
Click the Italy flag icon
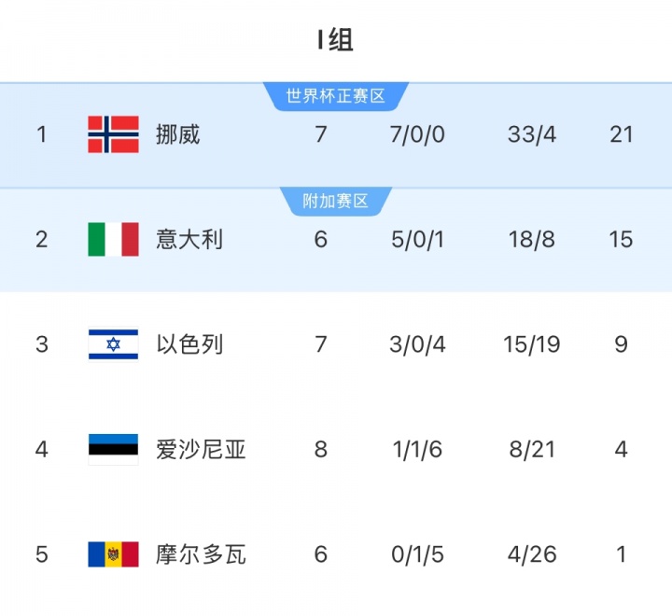(x=113, y=239)
